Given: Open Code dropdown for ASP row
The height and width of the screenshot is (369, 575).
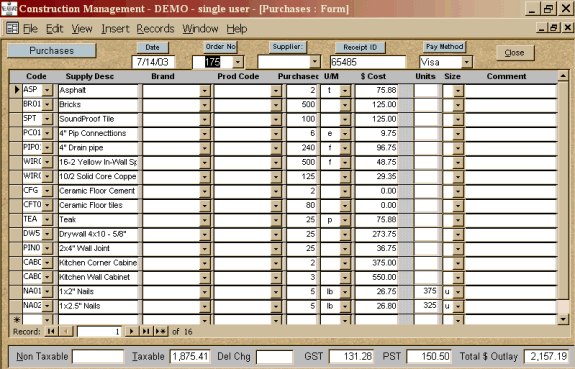Looking at the screenshot, I should 47,90.
